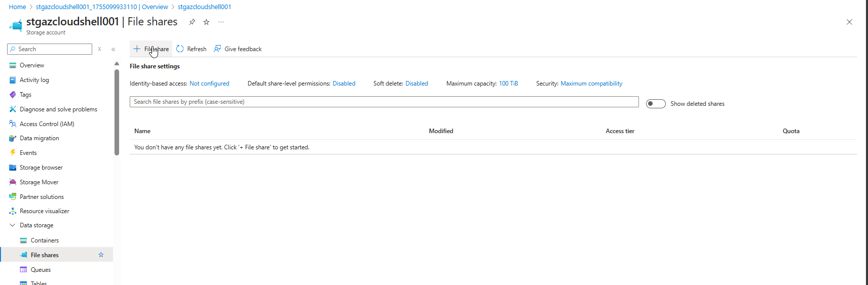Click the Overview icon in sidebar
Viewport: 868px width, 285px height.
point(13,65)
